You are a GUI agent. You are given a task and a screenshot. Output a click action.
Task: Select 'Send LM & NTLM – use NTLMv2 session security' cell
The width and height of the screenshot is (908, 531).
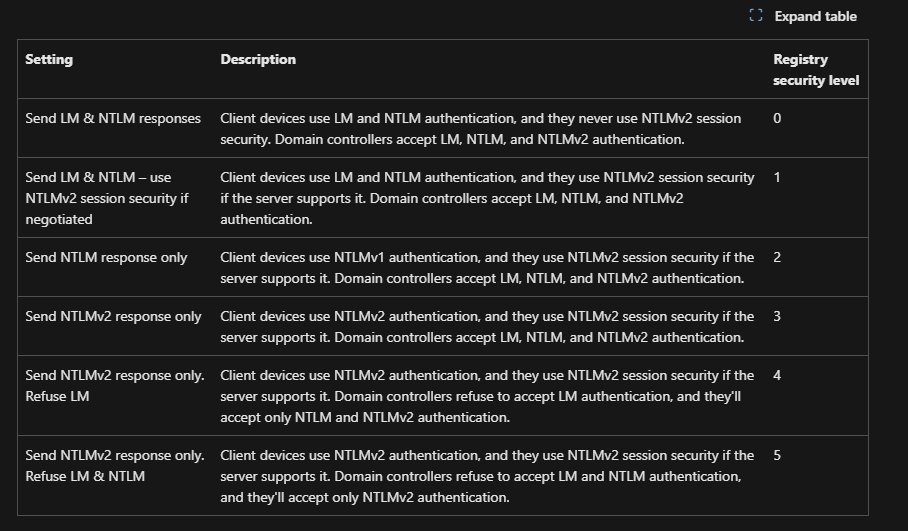click(107, 198)
